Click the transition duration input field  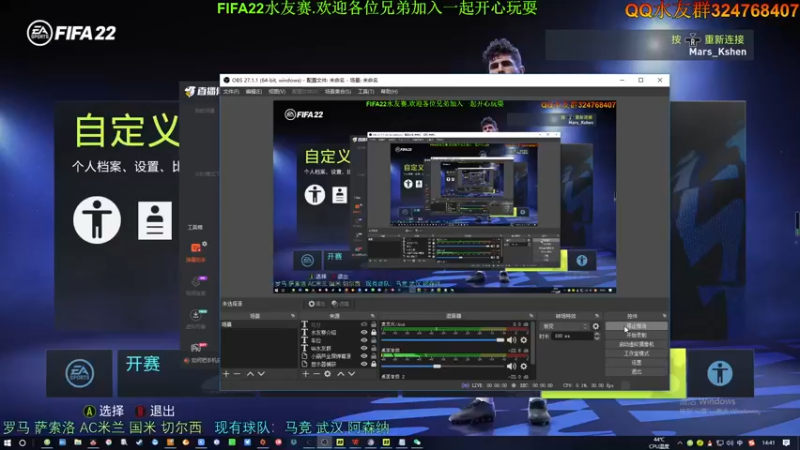tap(572, 336)
